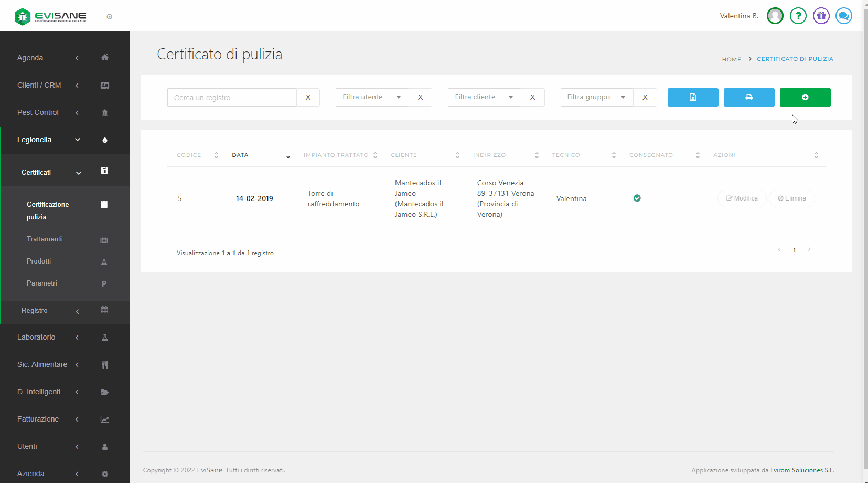868x483 pixels.
Task: Open user profile avatar icon
Action: (775, 16)
